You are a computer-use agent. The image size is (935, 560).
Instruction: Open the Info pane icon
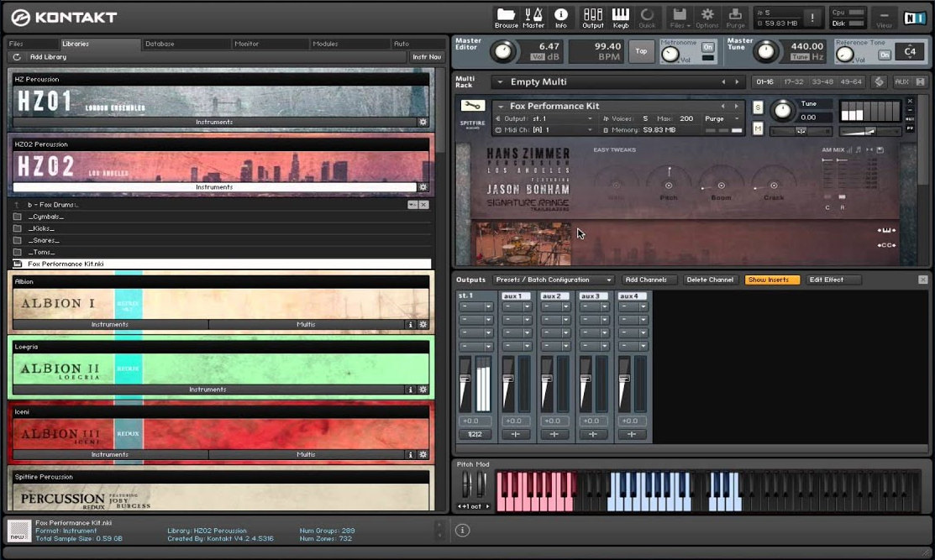click(x=560, y=18)
